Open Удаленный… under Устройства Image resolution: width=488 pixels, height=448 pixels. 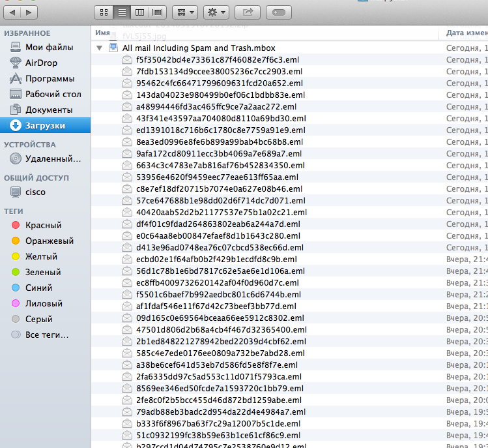point(53,158)
